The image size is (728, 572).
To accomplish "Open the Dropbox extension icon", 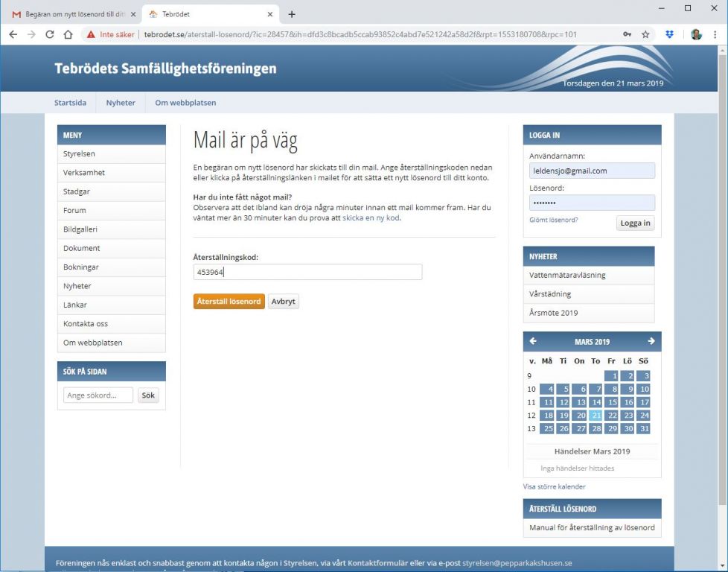I will click(670, 34).
